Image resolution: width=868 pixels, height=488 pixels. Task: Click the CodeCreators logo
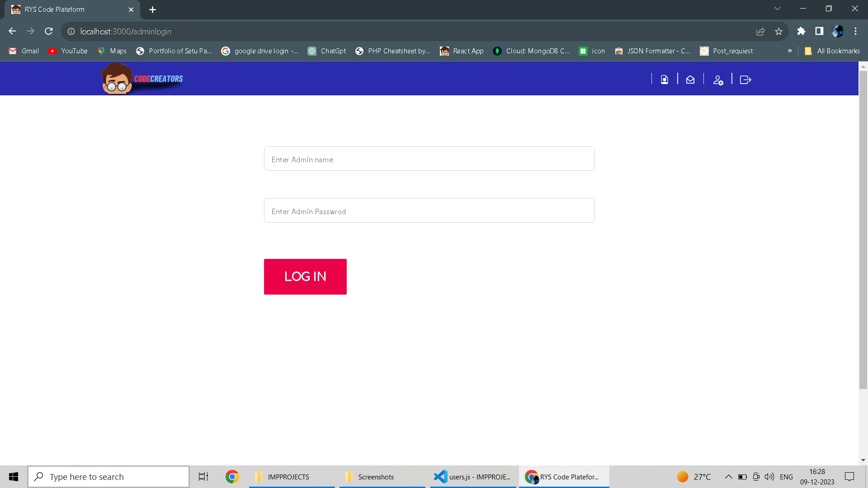click(141, 79)
